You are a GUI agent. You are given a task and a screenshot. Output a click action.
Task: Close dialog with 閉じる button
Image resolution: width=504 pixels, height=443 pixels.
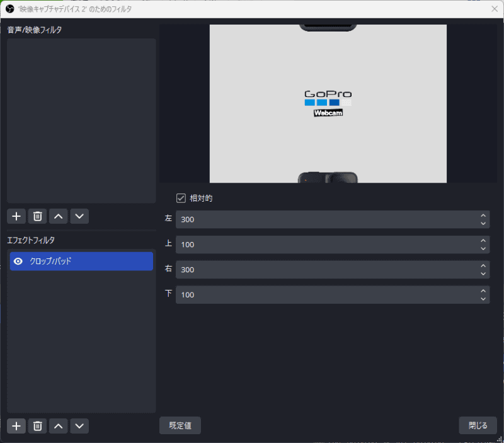coord(478,425)
